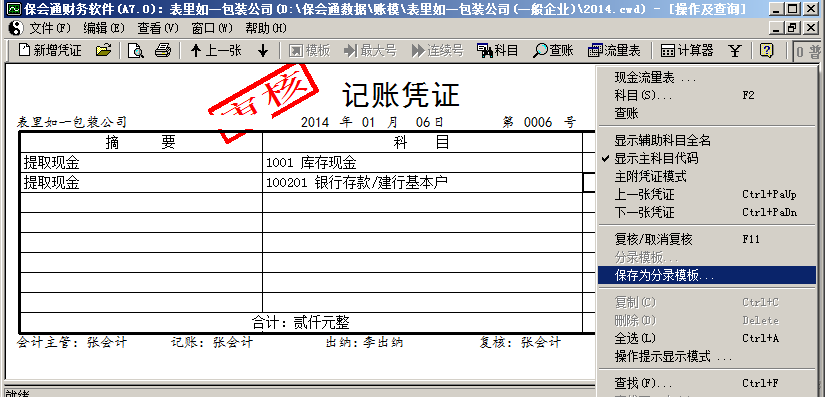
Task: Click the 合计：贰仟元整 total row
Action: click(301, 322)
